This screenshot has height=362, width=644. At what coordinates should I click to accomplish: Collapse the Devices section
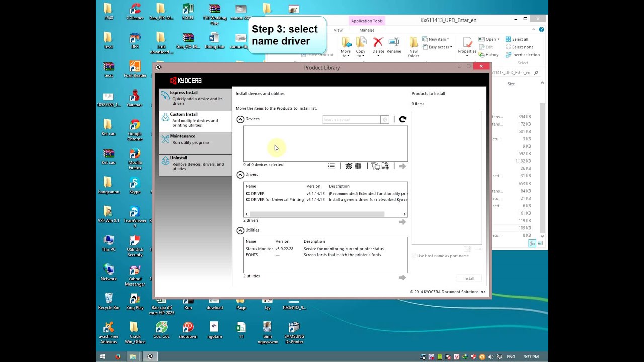[240, 119]
